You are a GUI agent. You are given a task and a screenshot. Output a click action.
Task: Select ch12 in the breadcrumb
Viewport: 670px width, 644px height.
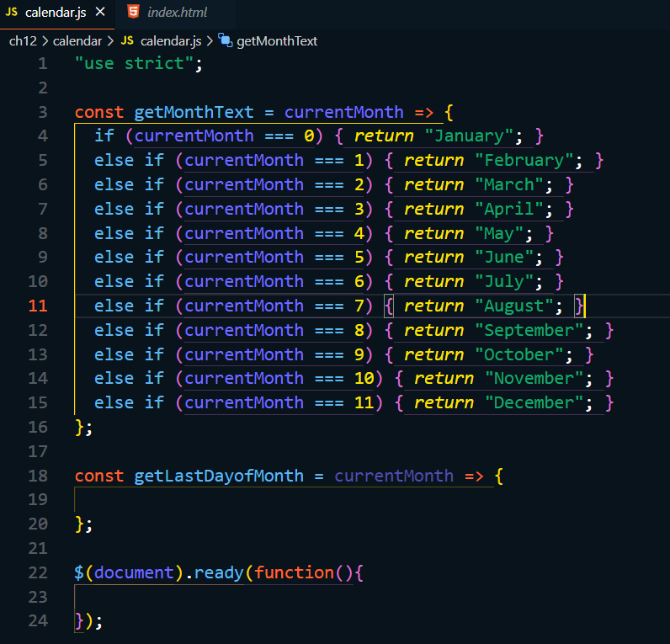click(x=23, y=41)
